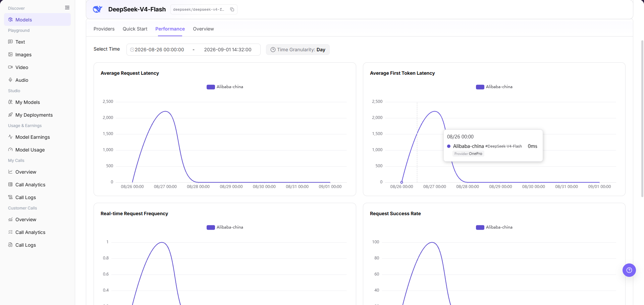Screen dimensions: 644x305
Task: Click the 0ms value in the tooltip
Action: [x=533, y=146]
